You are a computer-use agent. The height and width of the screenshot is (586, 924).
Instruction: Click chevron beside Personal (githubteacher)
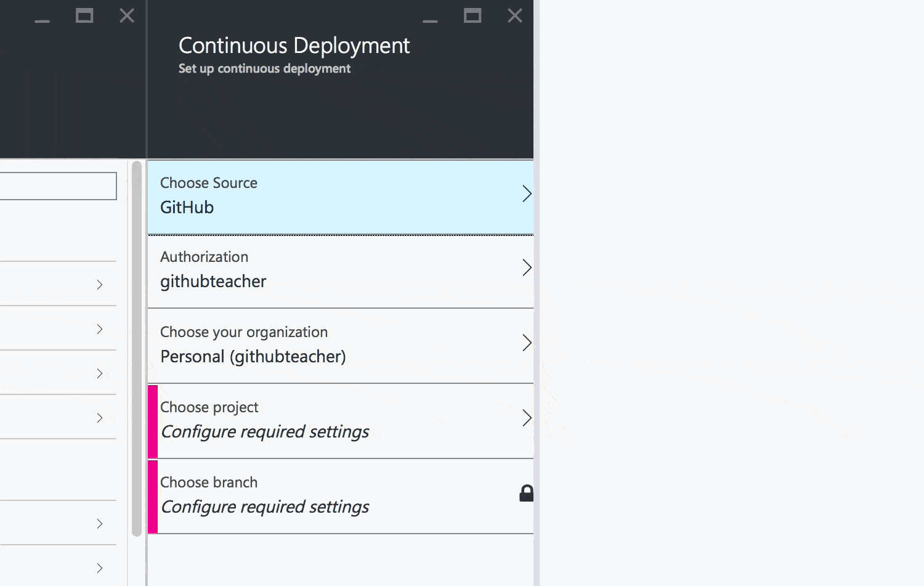pos(527,343)
